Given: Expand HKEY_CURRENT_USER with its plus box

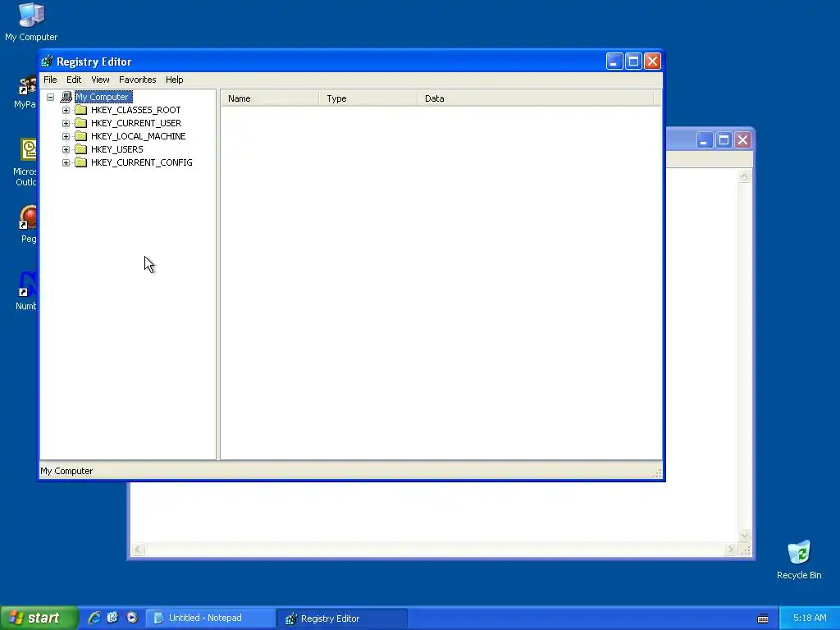Looking at the screenshot, I should point(66,123).
